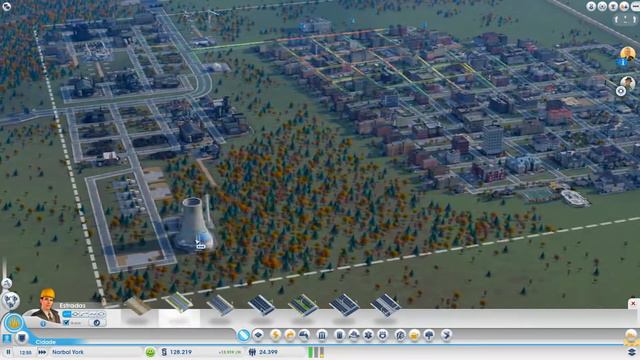The height and width of the screenshot is (360, 640).
Task: Choose the third road type thumbnail
Action: point(220,305)
